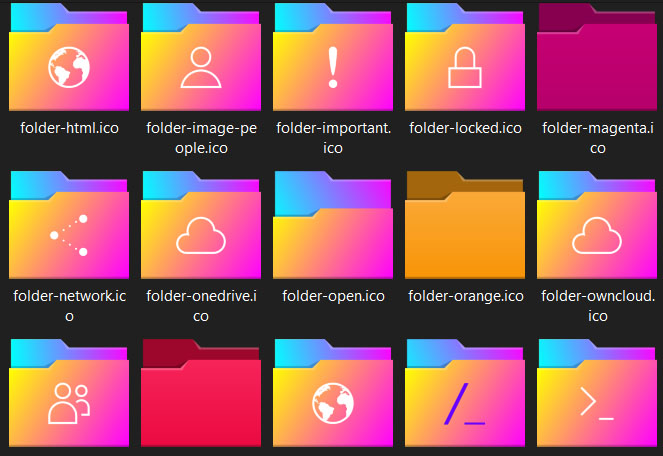
Task: Click the folder-owncloud.ico cloud folder icon
Action: coord(597,228)
